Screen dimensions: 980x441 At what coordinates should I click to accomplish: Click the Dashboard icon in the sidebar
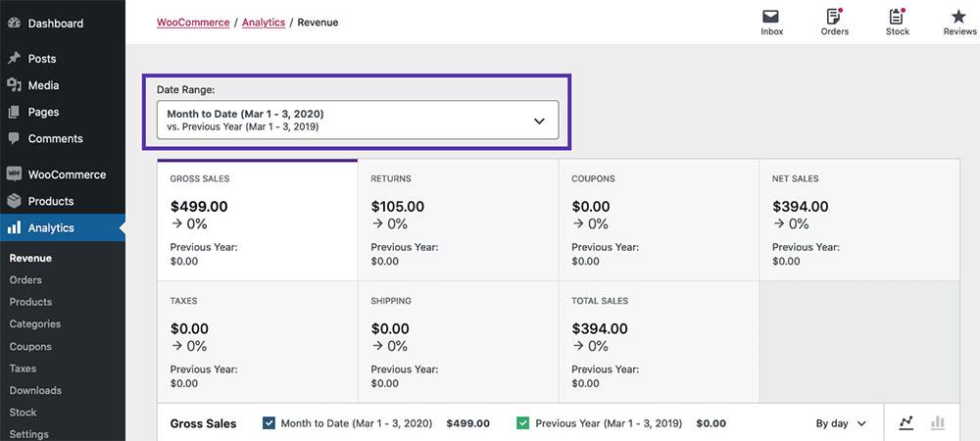[x=14, y=24]
